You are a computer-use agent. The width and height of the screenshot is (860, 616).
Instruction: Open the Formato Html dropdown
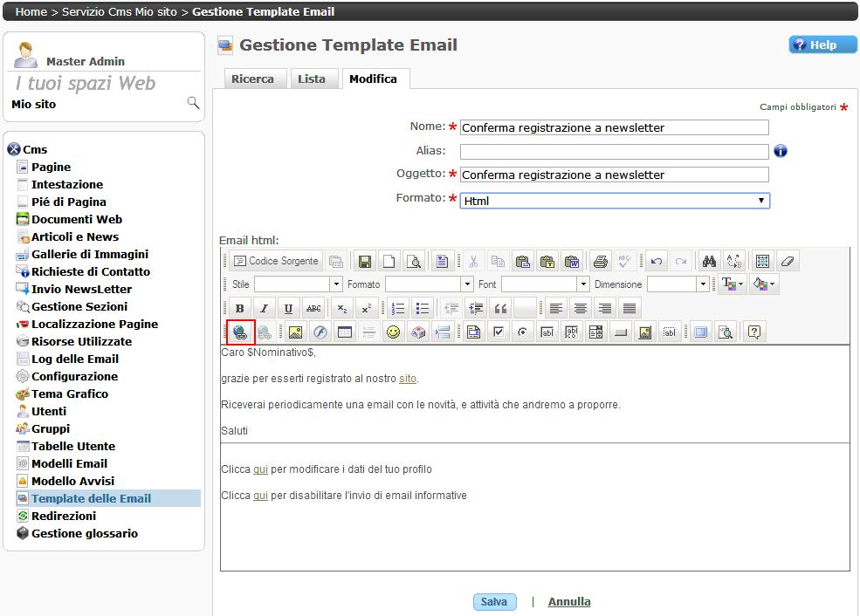[x=615, y=201]
